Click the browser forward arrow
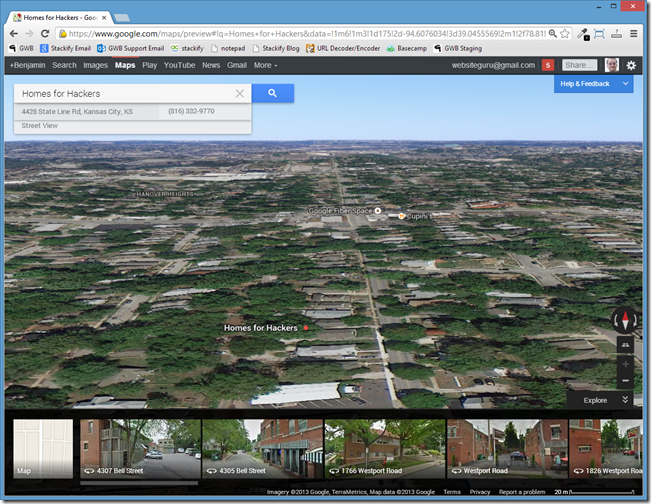The image size is (651, 504). pos(29,34)
